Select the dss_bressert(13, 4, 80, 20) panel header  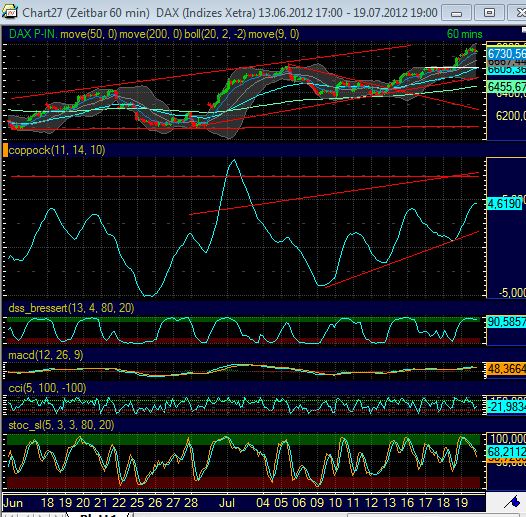(71, 308)
